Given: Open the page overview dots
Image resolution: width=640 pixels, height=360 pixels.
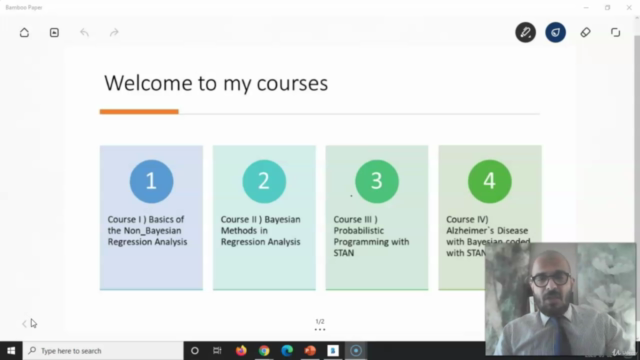Looking at the screenshot, I should 320,329.
